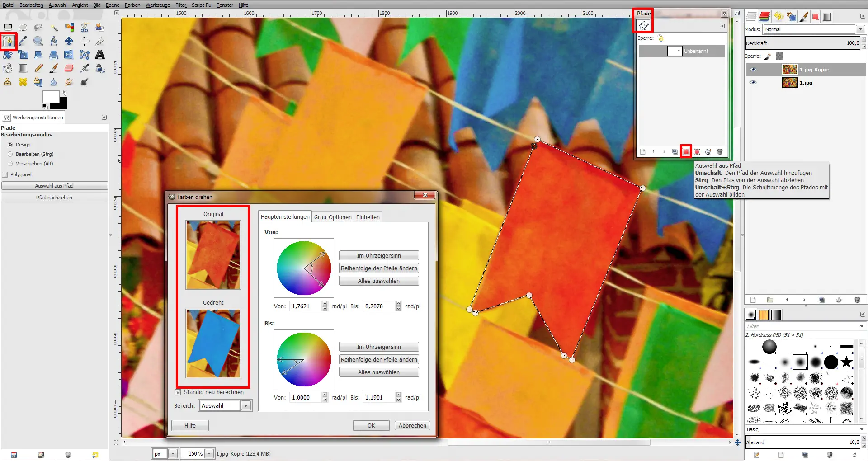The width and height of the screenshot is (868, 461).
Task: Select the Hardness 050 brush thumbnail
Action: pos(801,362)
